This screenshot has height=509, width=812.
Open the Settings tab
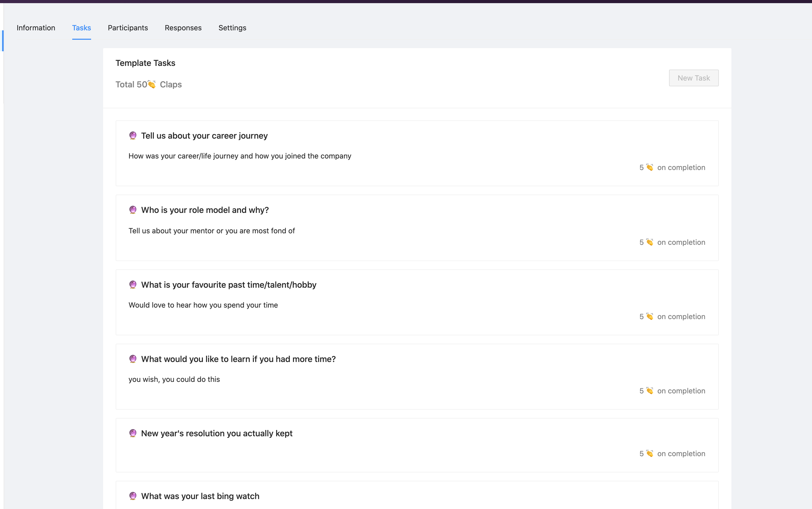tap(232, 28)
